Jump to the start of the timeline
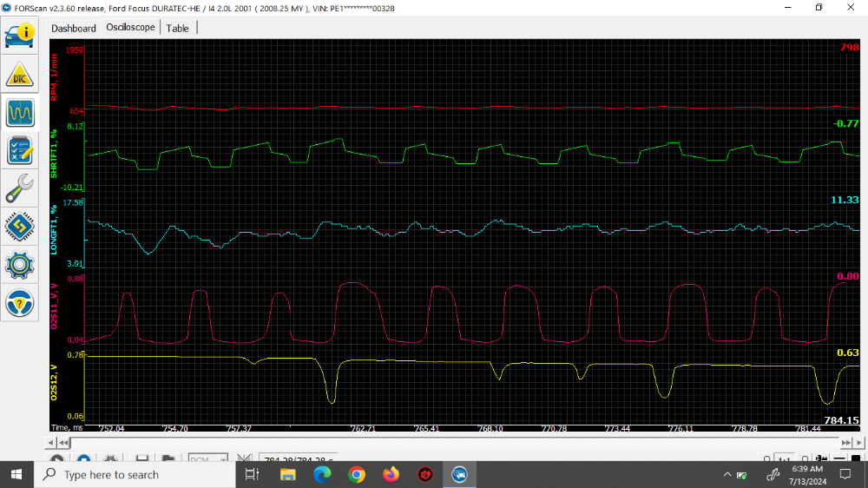Image resolution: width=868 pixels, height=488 pixels. click(x=63, y=443)
